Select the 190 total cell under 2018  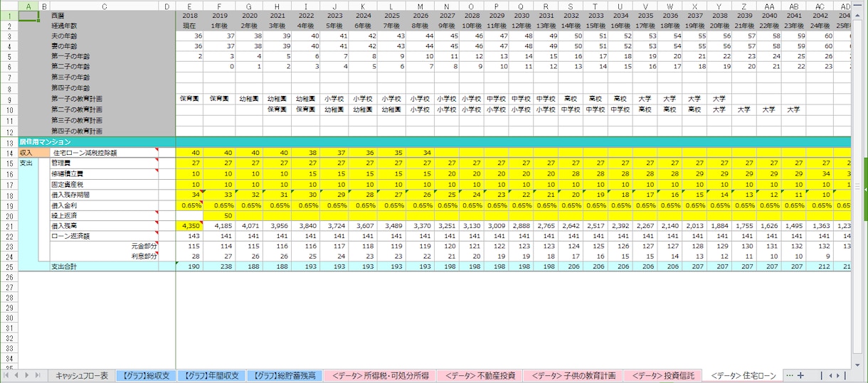(189, 266)
